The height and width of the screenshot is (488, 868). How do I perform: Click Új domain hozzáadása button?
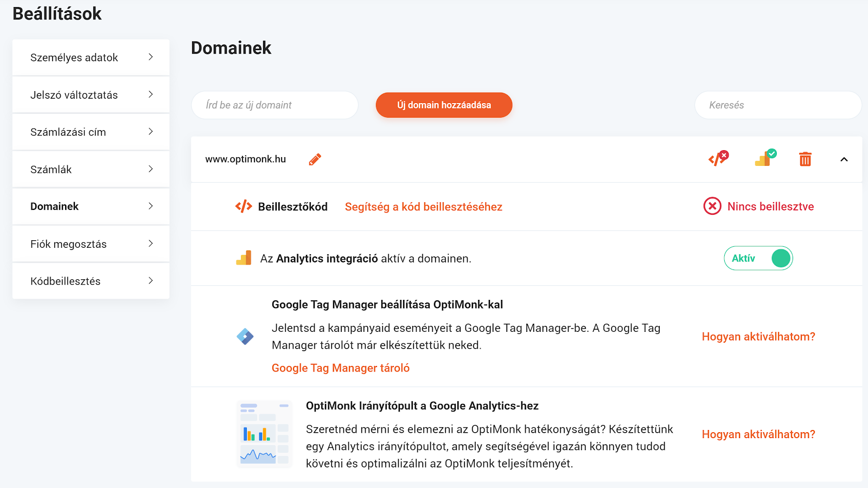444,105
